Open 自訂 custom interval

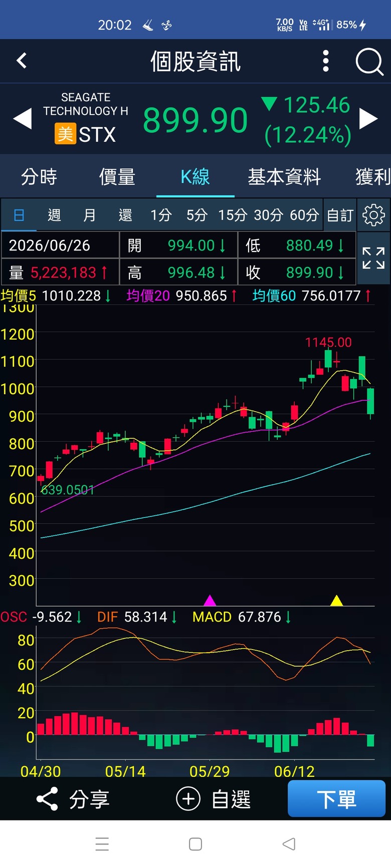[x=340, y=215]
